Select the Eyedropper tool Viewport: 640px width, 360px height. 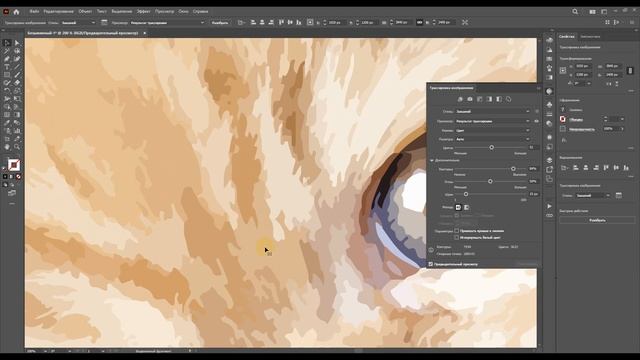coord(7,123)
